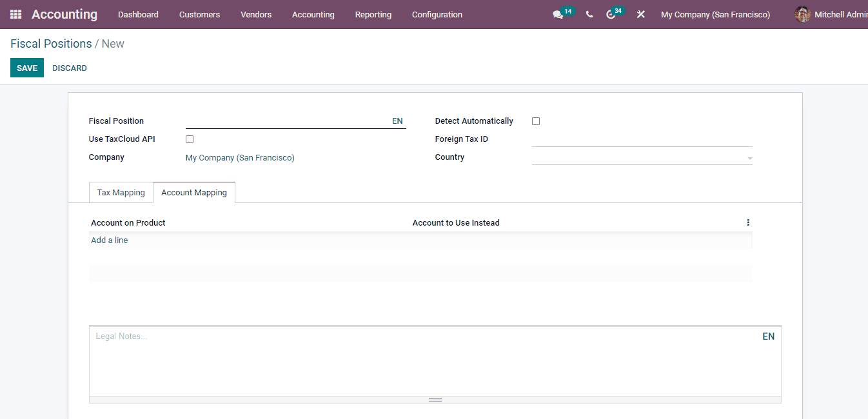
Task: Click the SAVE button
Action: 26,68
